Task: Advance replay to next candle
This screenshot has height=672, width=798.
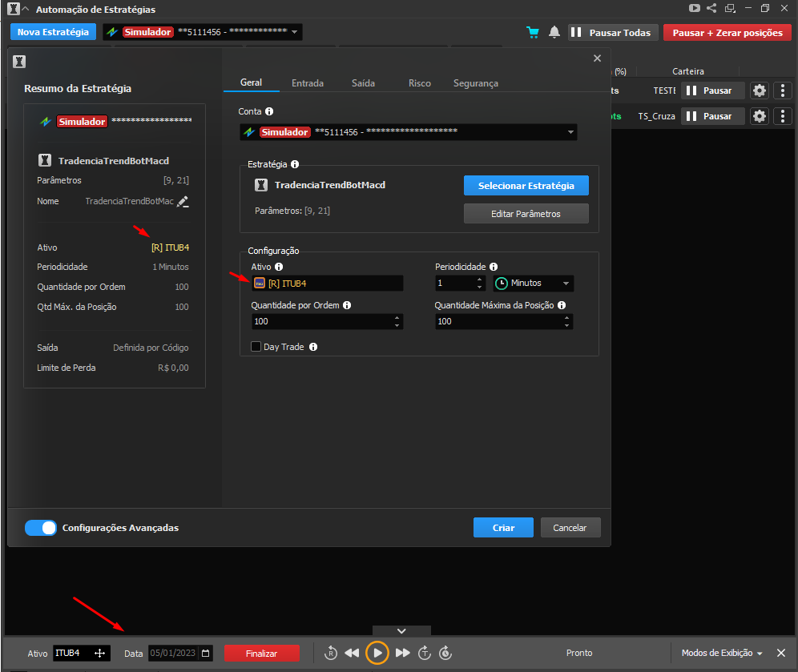Action: point(425,653)
